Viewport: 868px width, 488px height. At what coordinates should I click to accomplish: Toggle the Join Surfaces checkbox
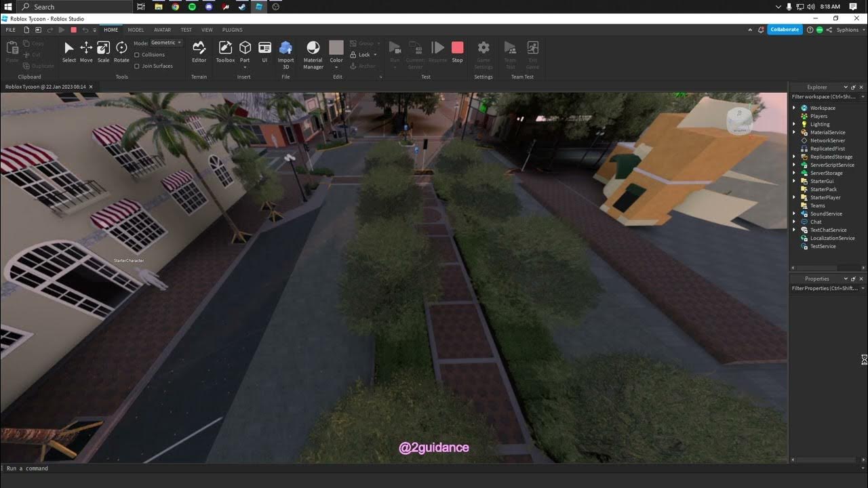pyautogui.click(x=137, y=66)
